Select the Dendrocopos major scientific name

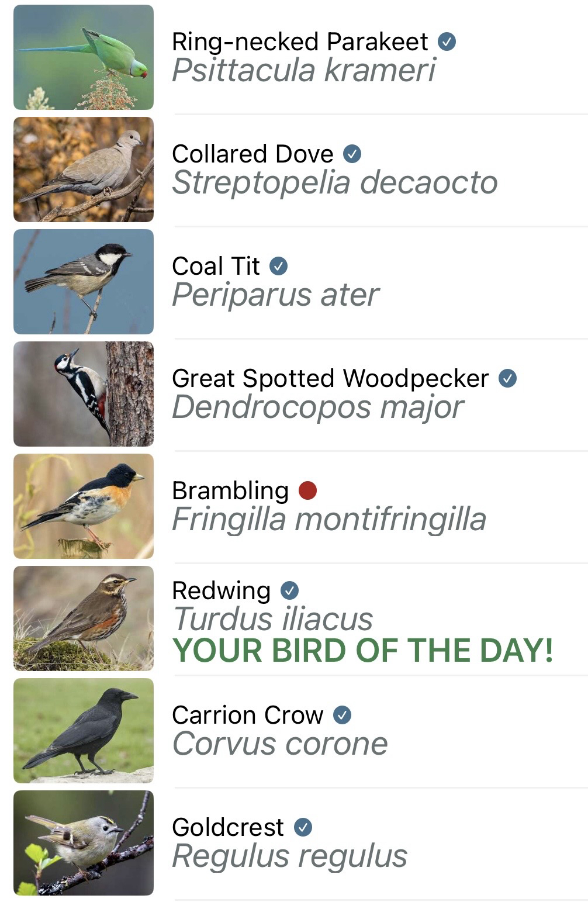coord(317,407)
